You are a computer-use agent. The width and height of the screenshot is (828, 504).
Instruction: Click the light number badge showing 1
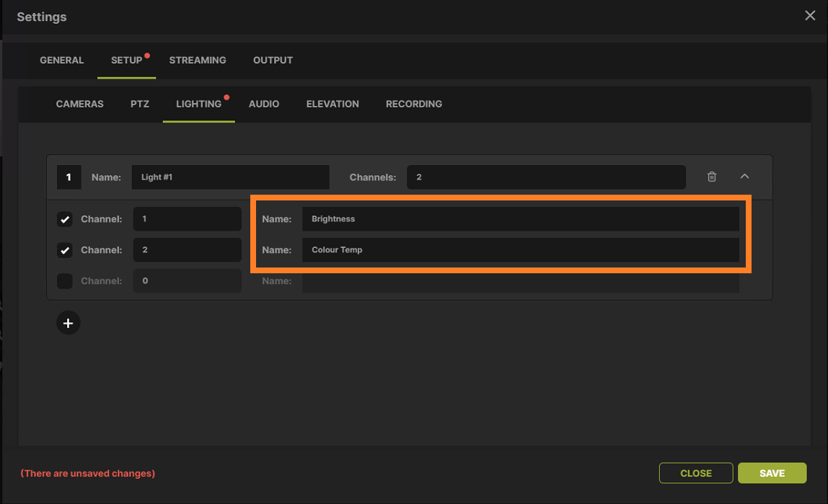[69, 177]
